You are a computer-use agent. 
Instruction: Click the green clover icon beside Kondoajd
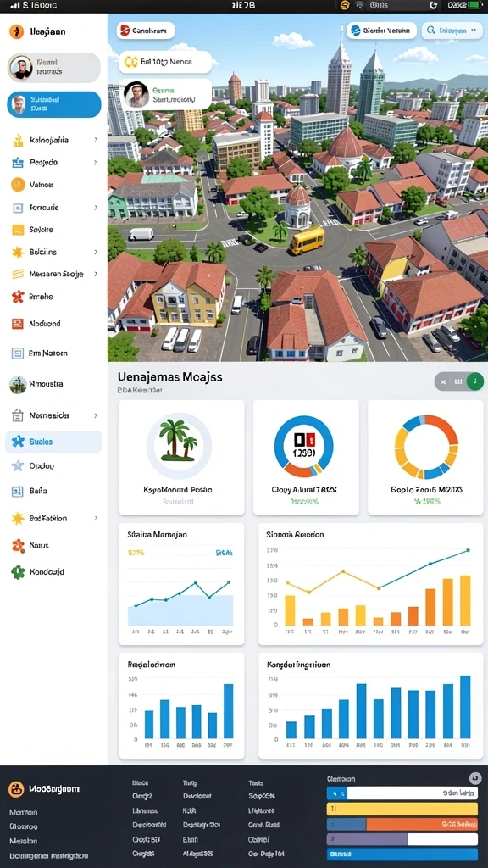18,572
